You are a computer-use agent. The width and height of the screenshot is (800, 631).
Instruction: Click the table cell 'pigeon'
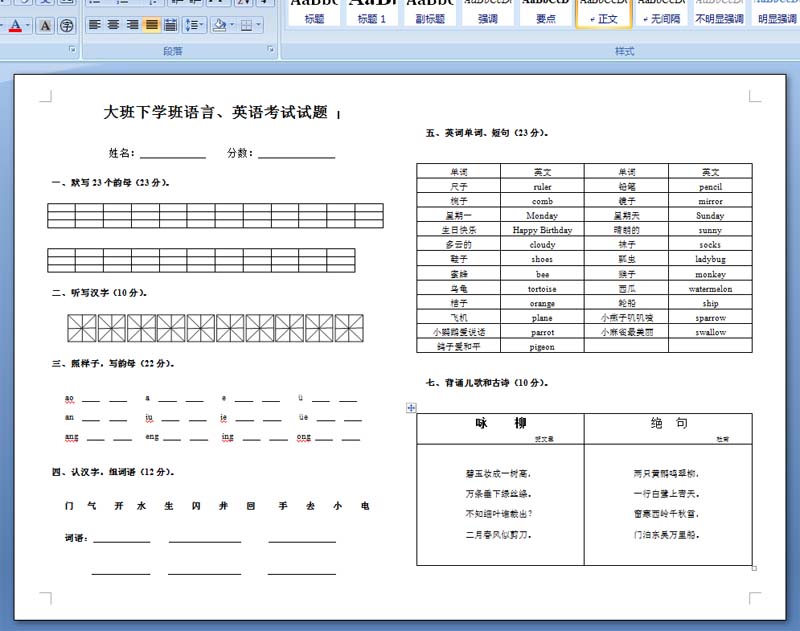542,347
